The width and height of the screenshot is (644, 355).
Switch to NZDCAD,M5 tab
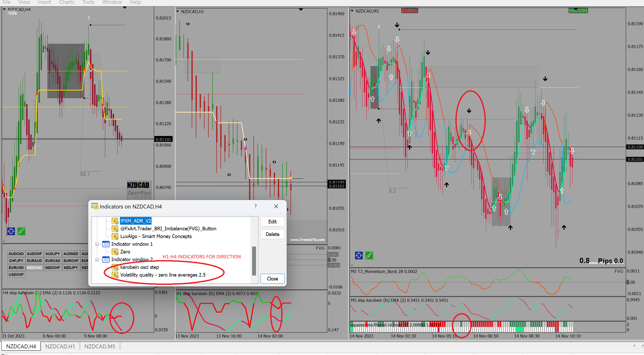point(100,347)
